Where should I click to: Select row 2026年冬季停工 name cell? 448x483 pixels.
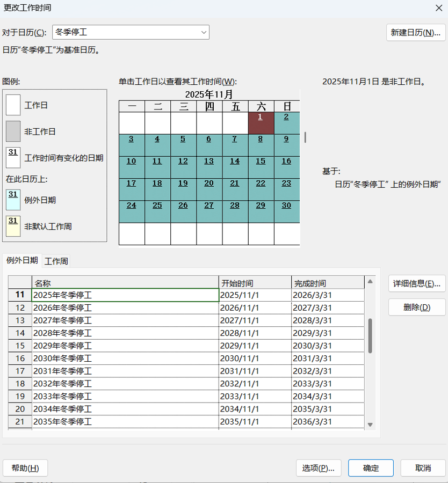[x=125, y=308]
